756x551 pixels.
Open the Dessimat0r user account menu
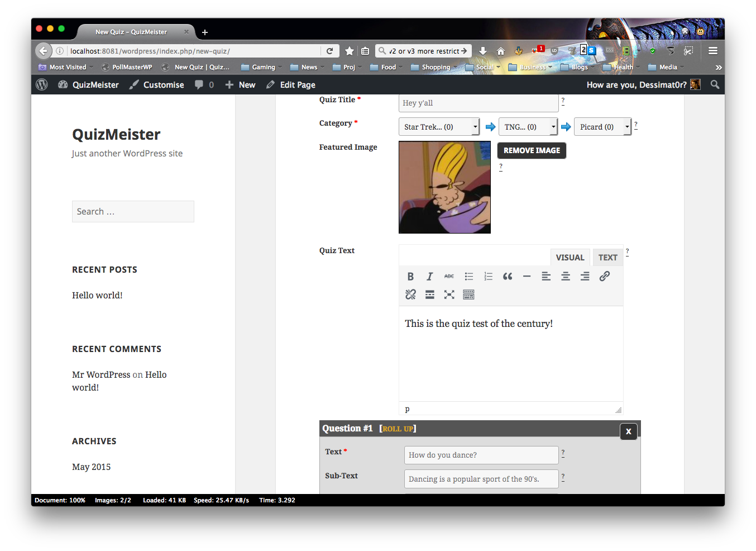tap(643, 84)
